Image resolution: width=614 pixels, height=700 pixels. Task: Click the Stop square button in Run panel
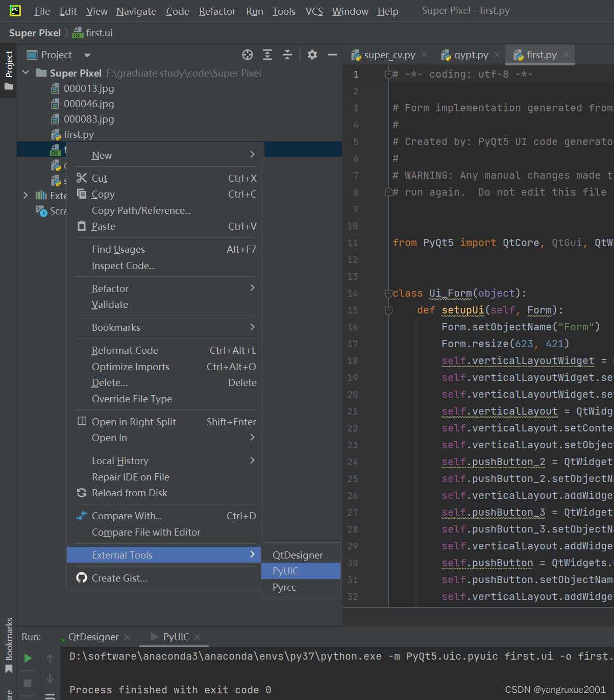tap(28, 683)
